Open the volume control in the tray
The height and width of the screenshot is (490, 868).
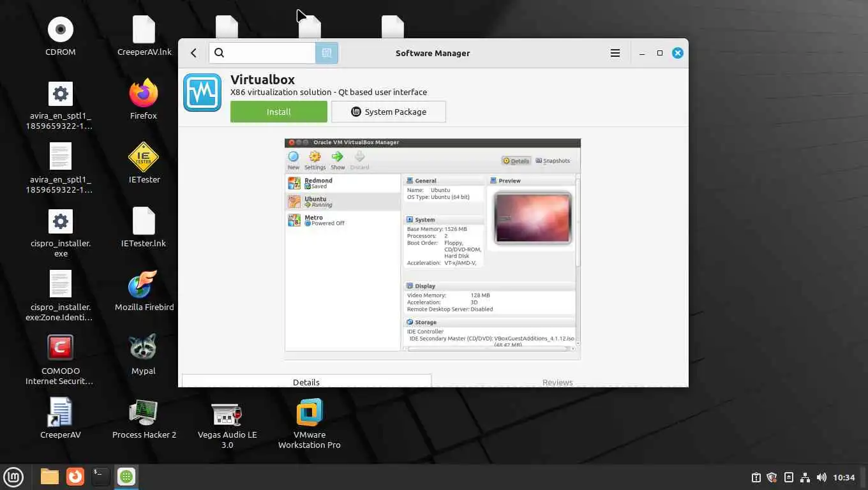click(x=821, y=477)
